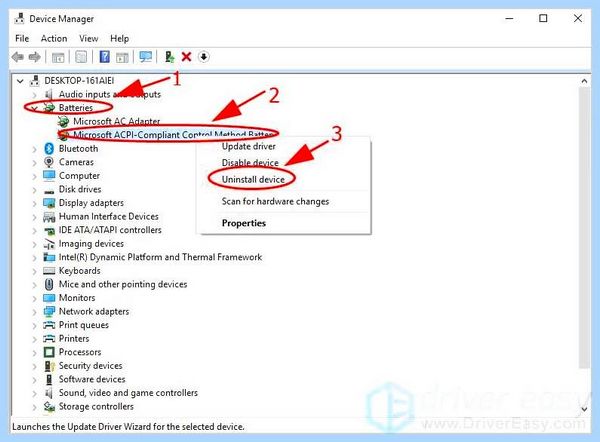Click the Imaging devices icon
The width and height of the screenshot is (600, 442).
(x=49, y=244)
